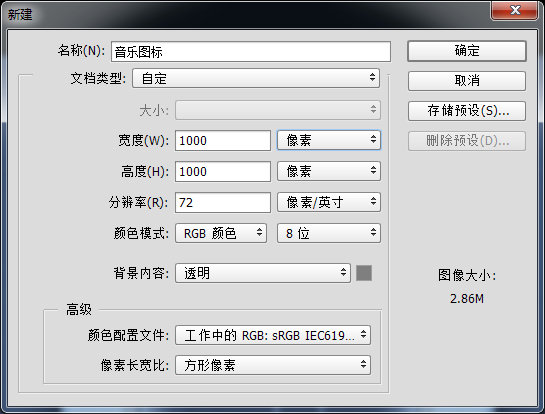The height and width of the screenshot is (414, 545).
Task: Click the 高度 value field
Action: click(223, 171)
